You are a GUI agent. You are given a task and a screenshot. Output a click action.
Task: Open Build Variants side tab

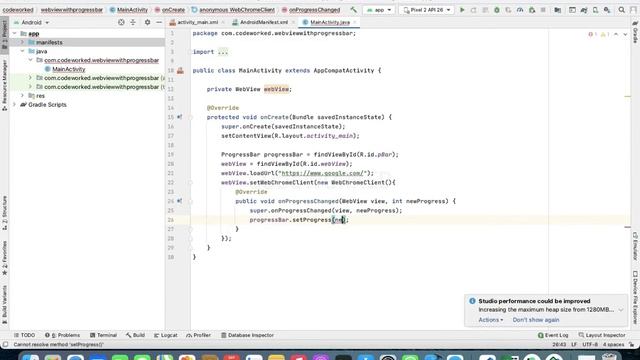(x=4, y=304)
